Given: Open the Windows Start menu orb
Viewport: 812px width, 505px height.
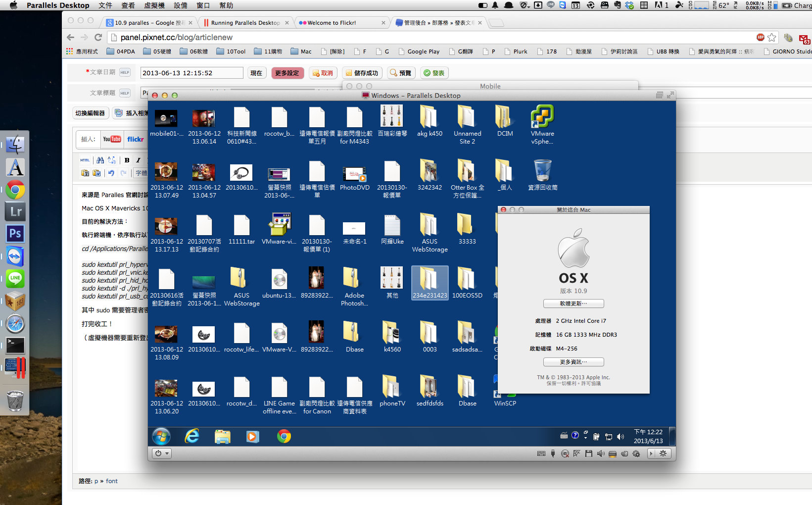Looking at the screenshot, I should point(161,436).
